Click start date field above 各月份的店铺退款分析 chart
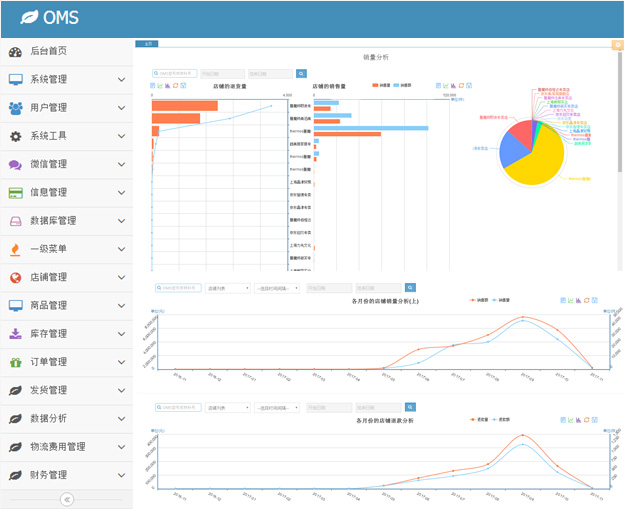This screenshot has width=624, height=509. [x=329, y=408]
